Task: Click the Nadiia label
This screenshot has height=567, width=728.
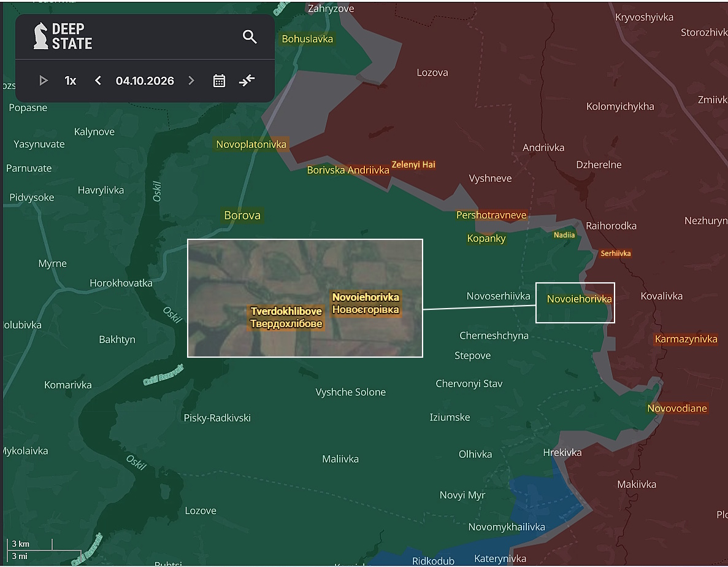Action: (x=564, y=235)
